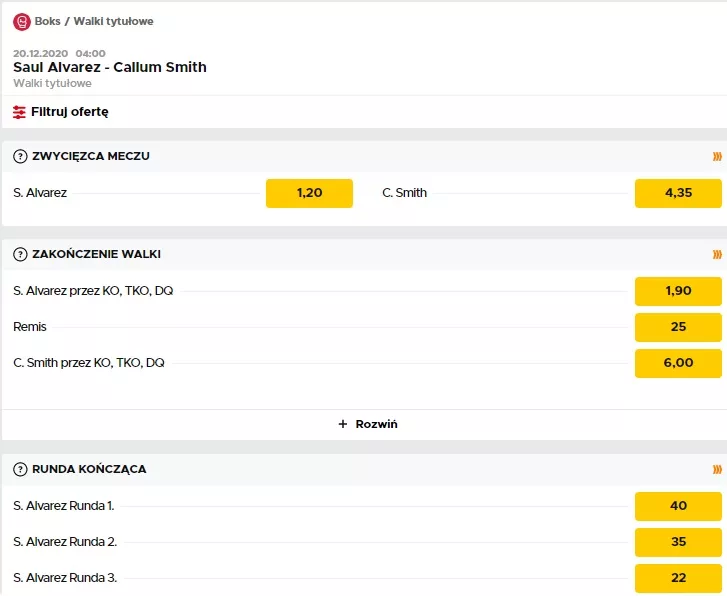Click the boxing glove sport icon
The height and width of the screenshot is (596, 727).
coord(22,21)
